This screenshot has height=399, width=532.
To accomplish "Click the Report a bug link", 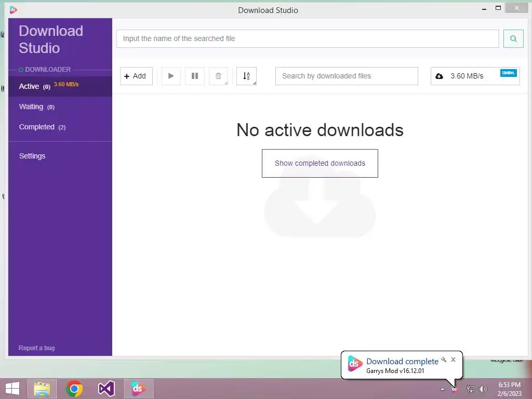I will (x=37, y=348).
